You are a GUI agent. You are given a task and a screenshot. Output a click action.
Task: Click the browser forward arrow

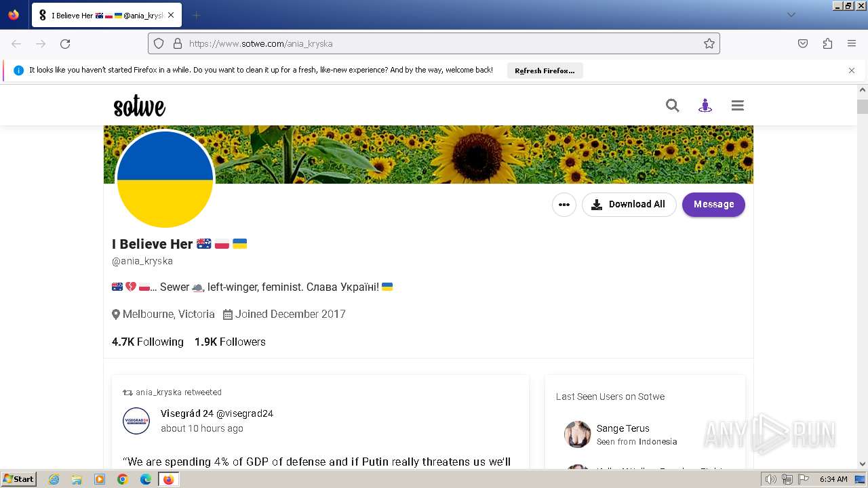(41, 43)
